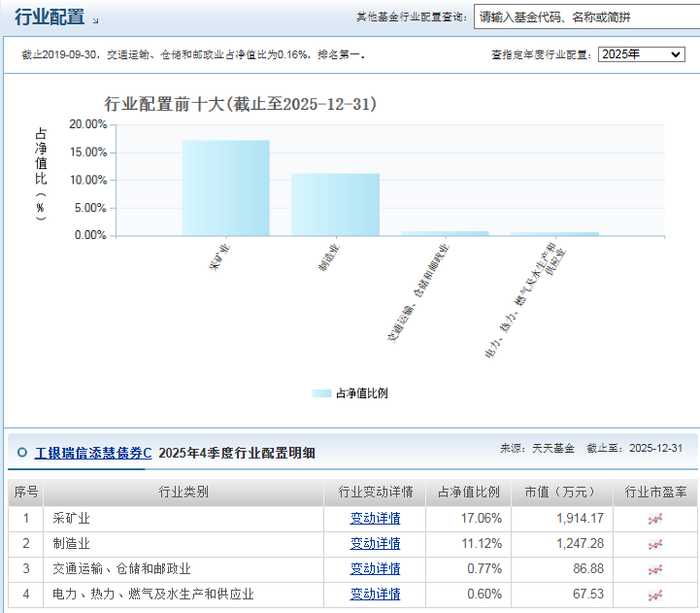Click 电力、热力、燃气及水生产和供应业 table cell
The image size is (700, 613).
click(183, 595)
